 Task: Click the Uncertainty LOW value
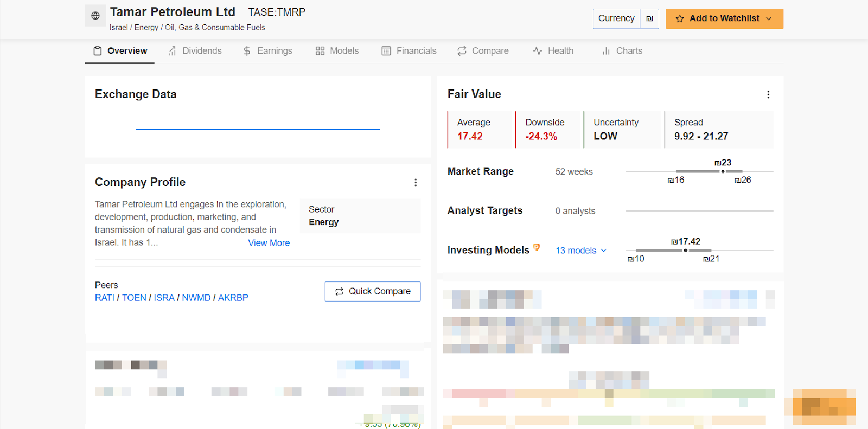coord(605,136)
